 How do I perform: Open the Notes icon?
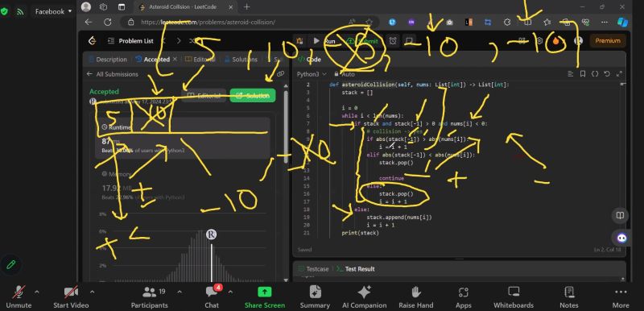(x=569, y=292)
